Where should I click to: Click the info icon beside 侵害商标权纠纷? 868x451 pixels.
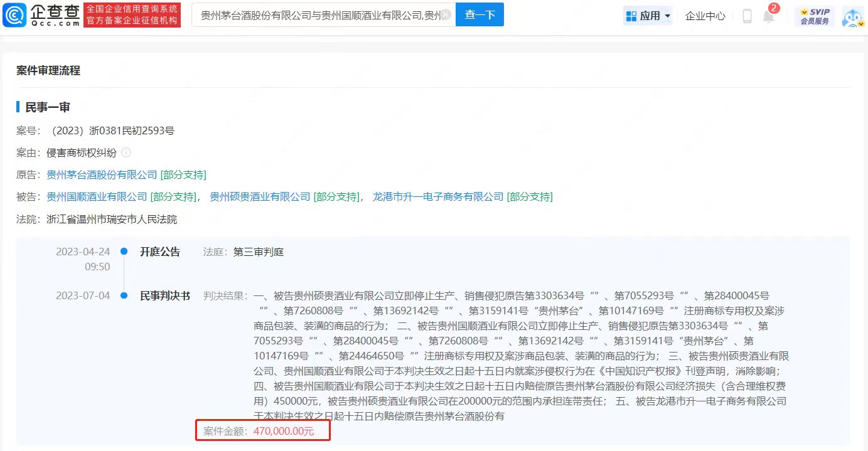pyautogui.click(x=126, y=152)
